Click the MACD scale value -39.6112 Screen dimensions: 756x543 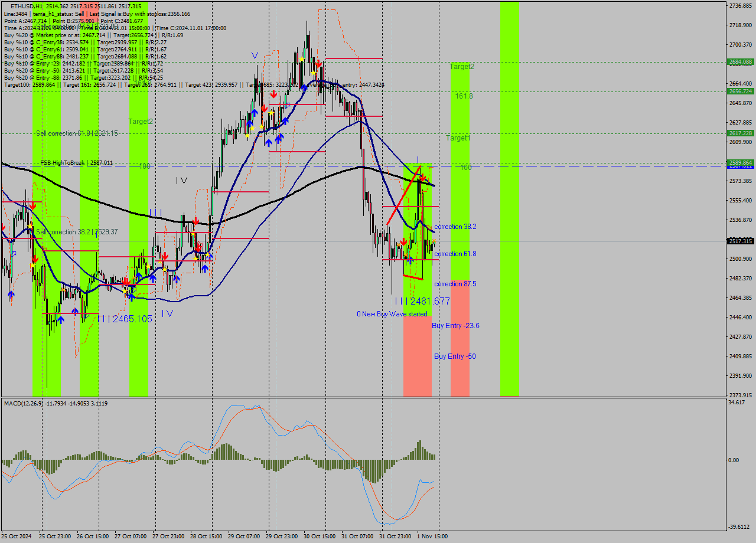738,526
